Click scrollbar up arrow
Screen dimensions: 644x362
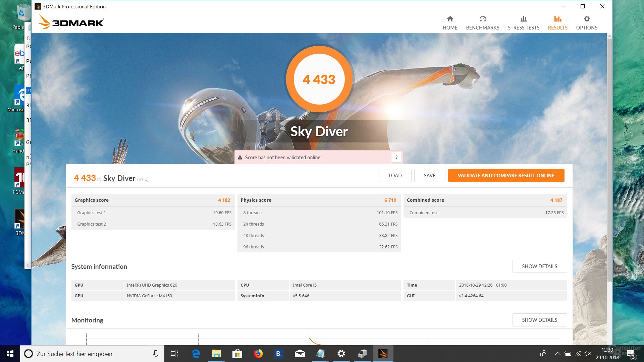(609, 36)
